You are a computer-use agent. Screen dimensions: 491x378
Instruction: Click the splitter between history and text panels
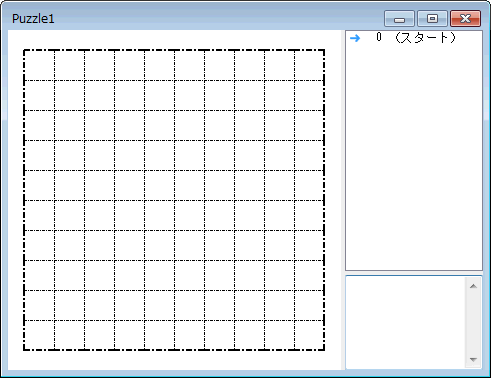coord(414,273)
